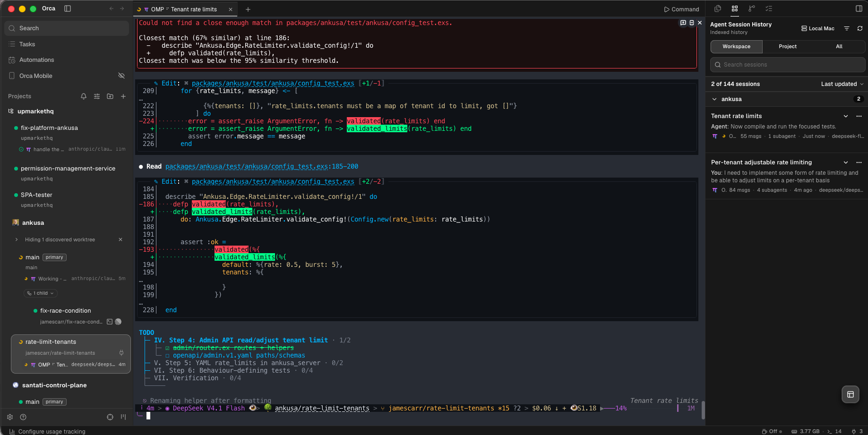Open the help question mark icon
The image size is (868, 435).
point(23,417)
